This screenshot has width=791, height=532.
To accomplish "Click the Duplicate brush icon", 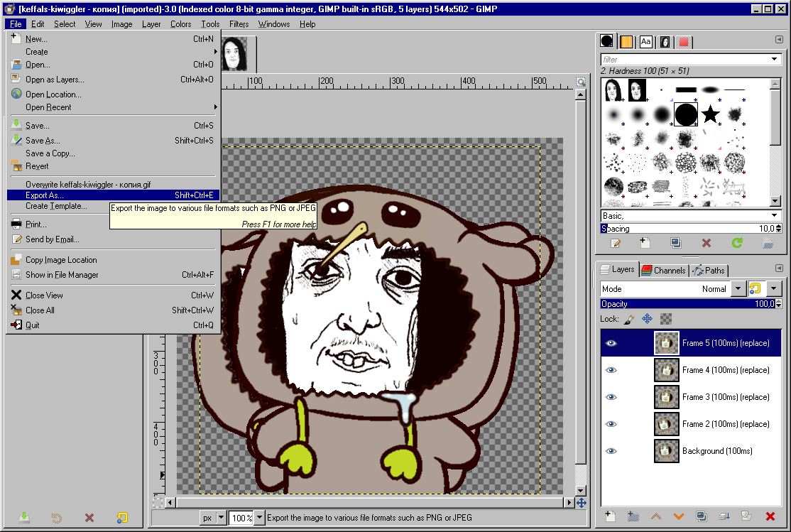I will pyautogui.click(x=676, y=244).
